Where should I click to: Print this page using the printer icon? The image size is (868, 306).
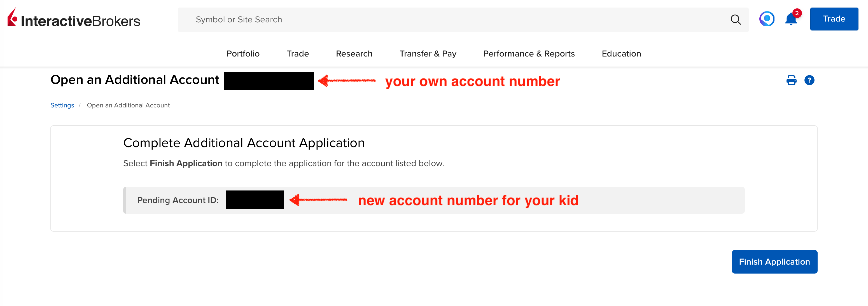tap(791, 81)
